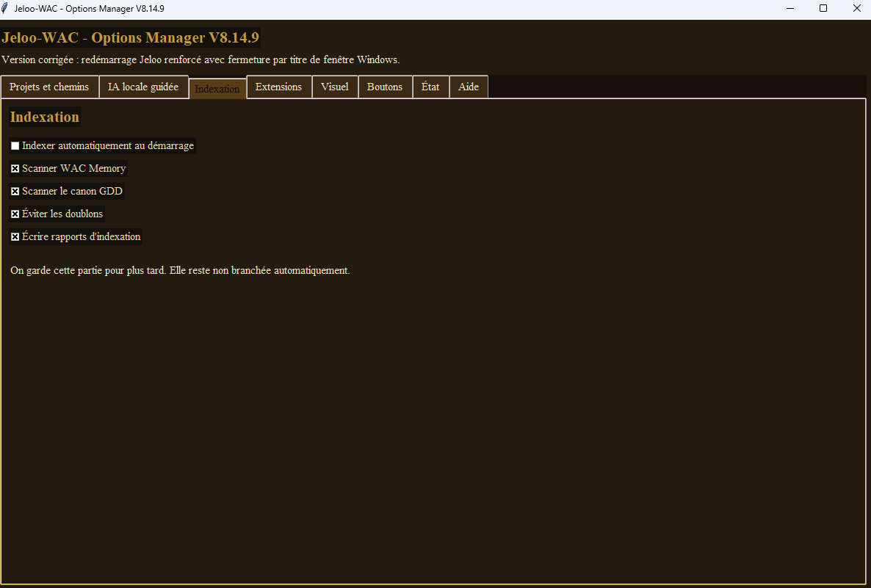Switch to IA locale guidée tab

[143, 87]
